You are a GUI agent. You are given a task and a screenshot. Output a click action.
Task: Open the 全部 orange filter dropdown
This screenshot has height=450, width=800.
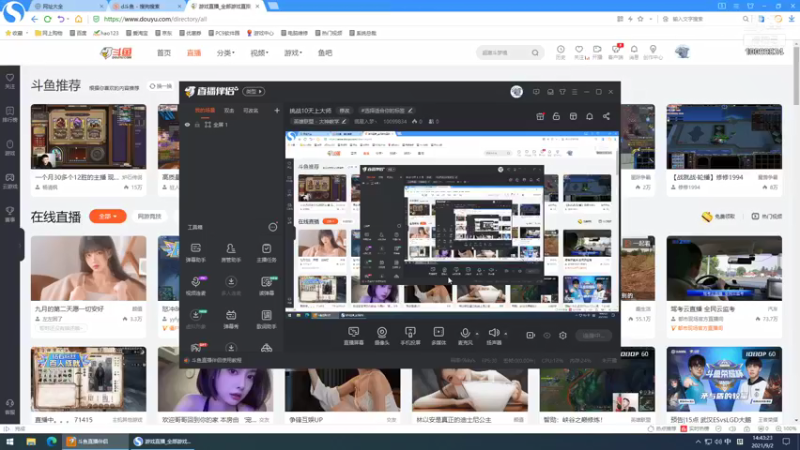108,216
